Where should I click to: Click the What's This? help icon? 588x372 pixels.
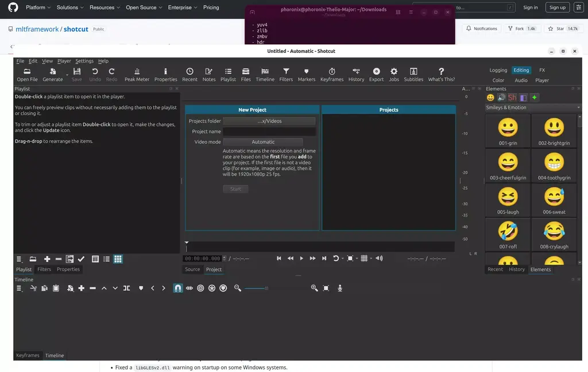click(442, 74)
